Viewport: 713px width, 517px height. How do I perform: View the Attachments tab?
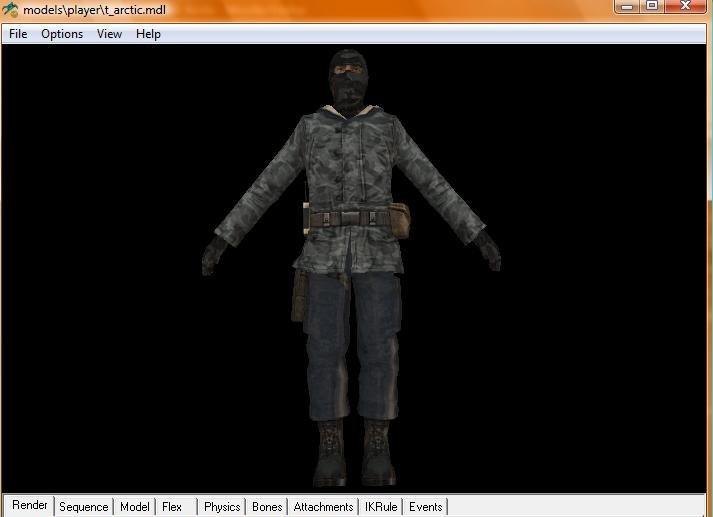pyautogui.click(x=323, y=507)
